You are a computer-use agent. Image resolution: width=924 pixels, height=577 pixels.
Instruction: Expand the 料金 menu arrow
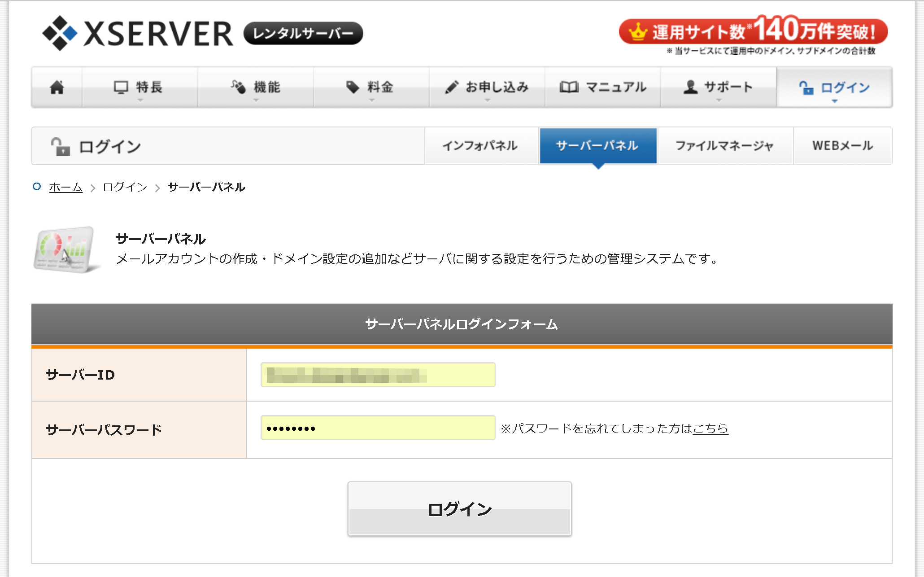click(x=371, y=101)
